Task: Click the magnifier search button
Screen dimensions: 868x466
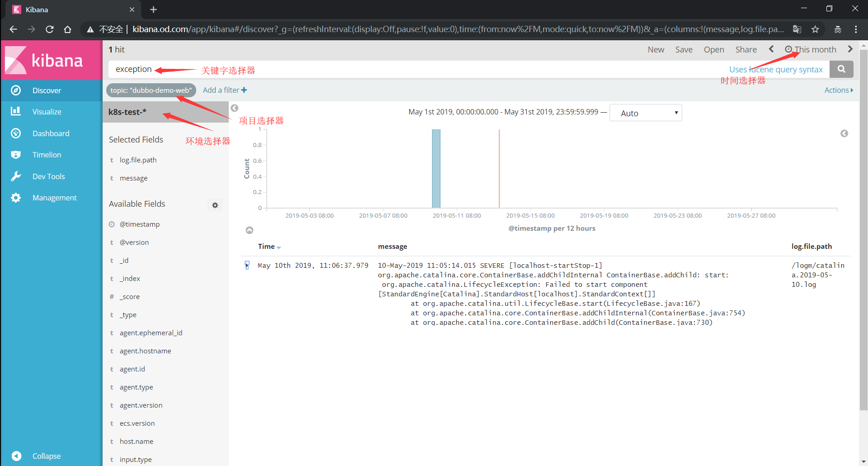Action: [841, 69]
